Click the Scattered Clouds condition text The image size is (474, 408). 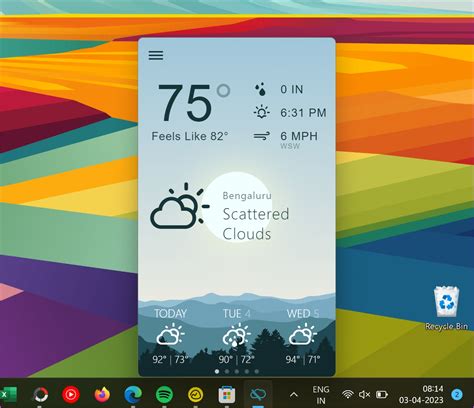(x=256, y=224)
